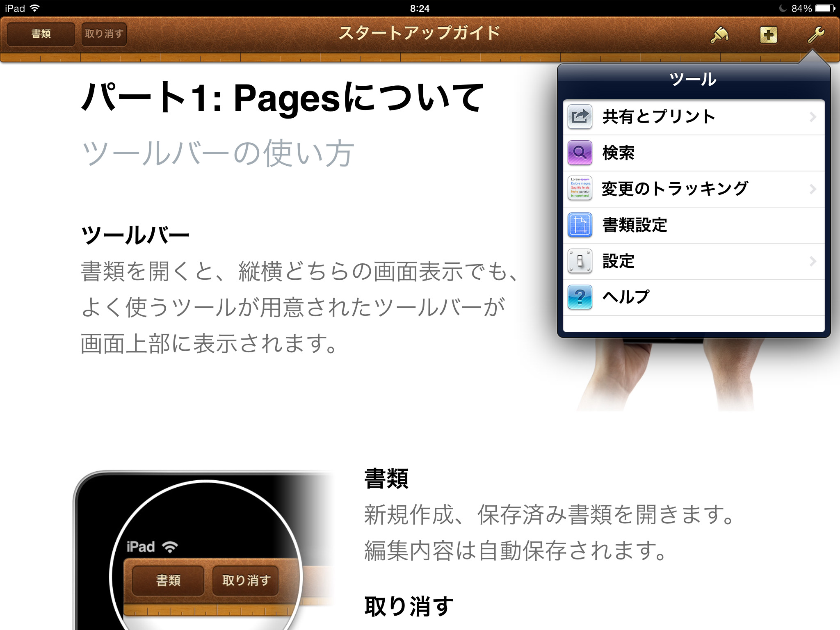
Task: Select 検索 menu entry
Action: pos(694,153)
